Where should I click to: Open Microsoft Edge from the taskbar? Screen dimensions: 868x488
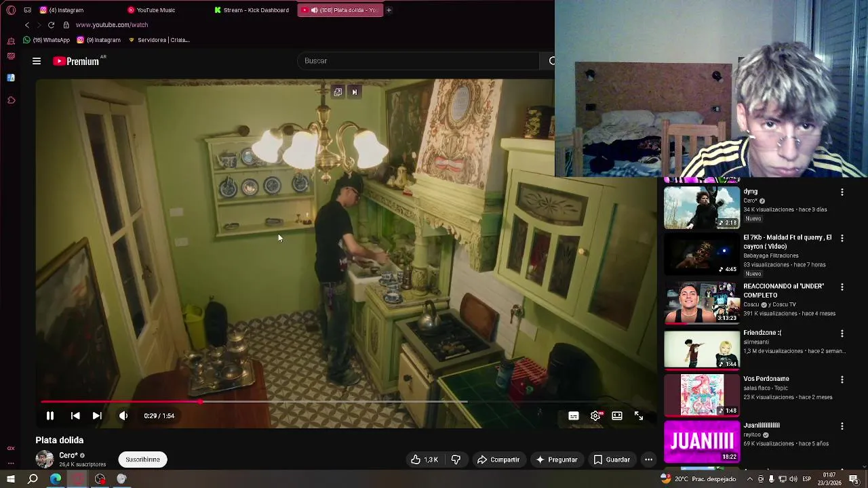[x=56, y=479]
